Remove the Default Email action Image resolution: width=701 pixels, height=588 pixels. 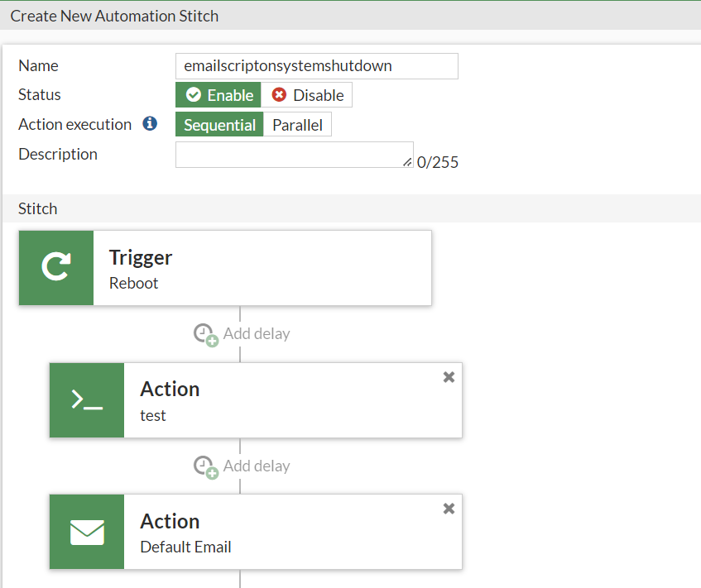(x=449, y=509)
